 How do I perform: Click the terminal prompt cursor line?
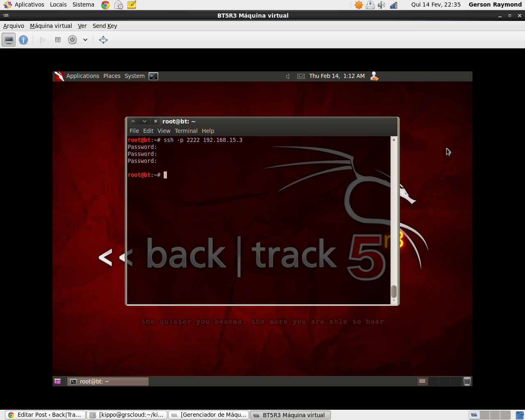147,175
